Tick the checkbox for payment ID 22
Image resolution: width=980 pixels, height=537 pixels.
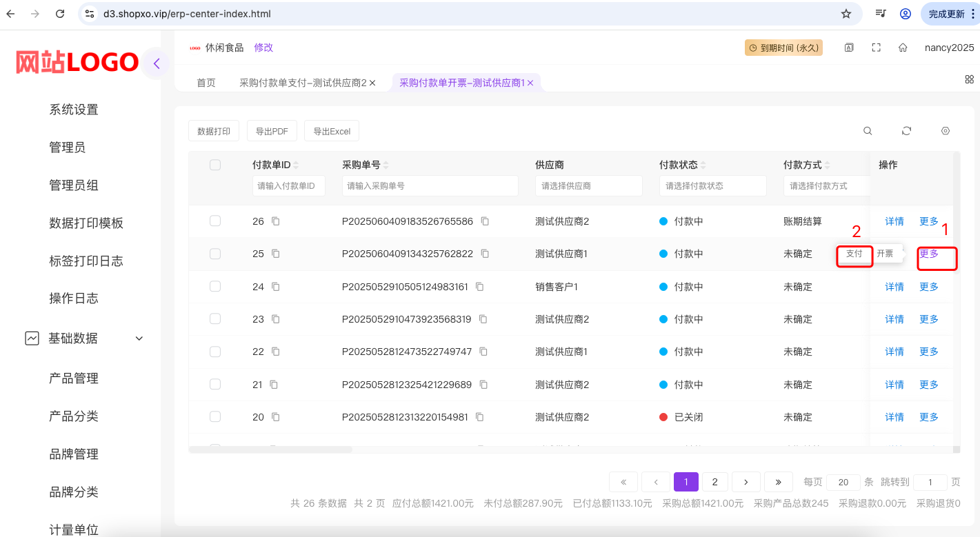click(215, 352)
